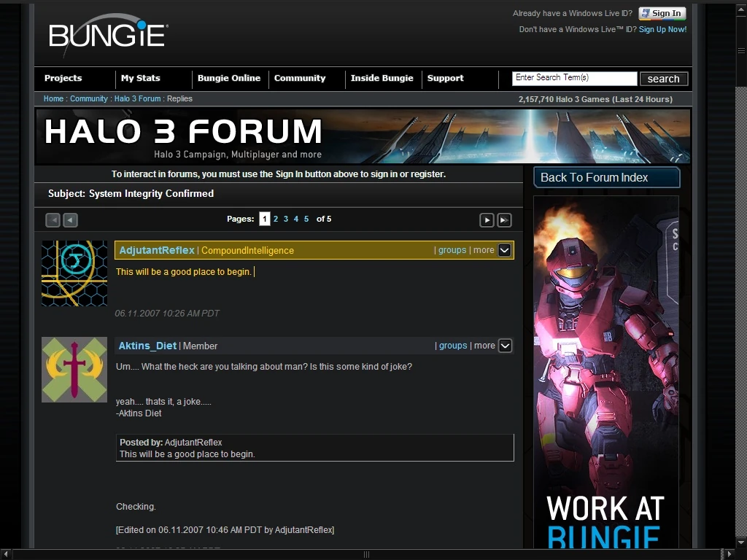Screen dimensions: 747x560
Task: Click '06.11.2007 10:26 AM PDT' timestamp
Action: pyautogui.click(x=167, y=314)
